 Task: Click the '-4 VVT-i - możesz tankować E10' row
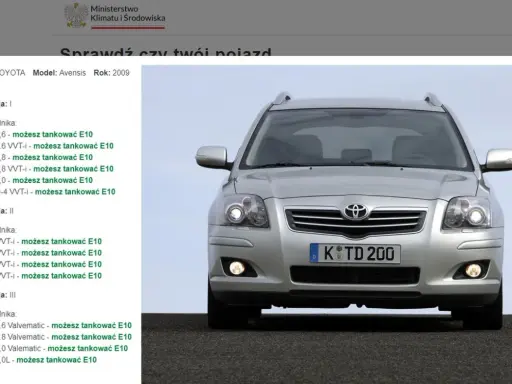click(x=58, y=192)
